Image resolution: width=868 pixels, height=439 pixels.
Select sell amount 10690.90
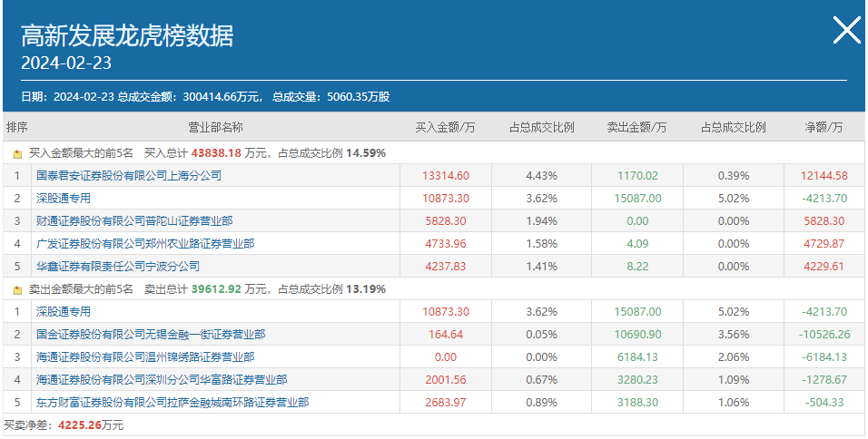637,335
